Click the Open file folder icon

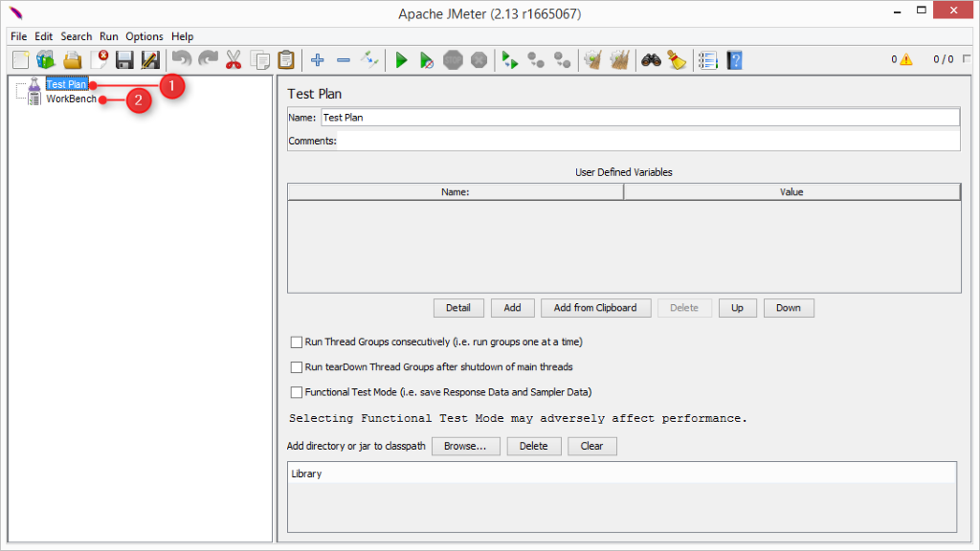click(x=73, y=60)
